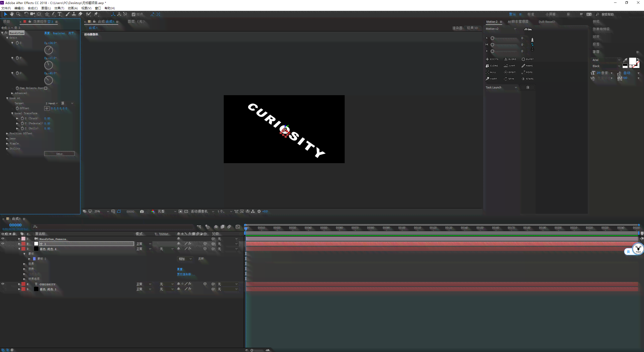This screenshot has width=644, height=352.
Task: Switch to the 项目 panel tab
Action: click(x=6, y=22)
